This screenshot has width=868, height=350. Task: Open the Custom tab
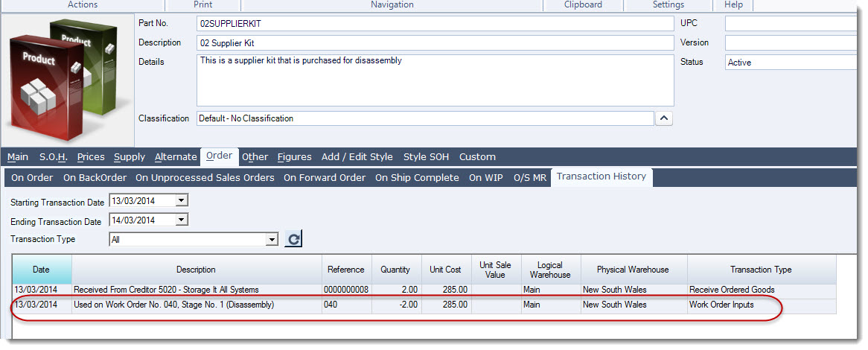pos(477,156)
